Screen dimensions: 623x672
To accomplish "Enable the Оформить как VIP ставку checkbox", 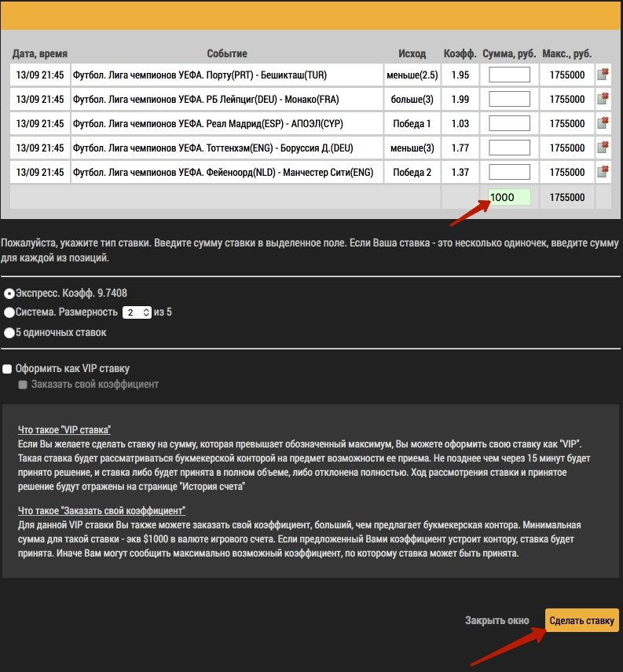I will pyautogui.click(x=8, y=368).
